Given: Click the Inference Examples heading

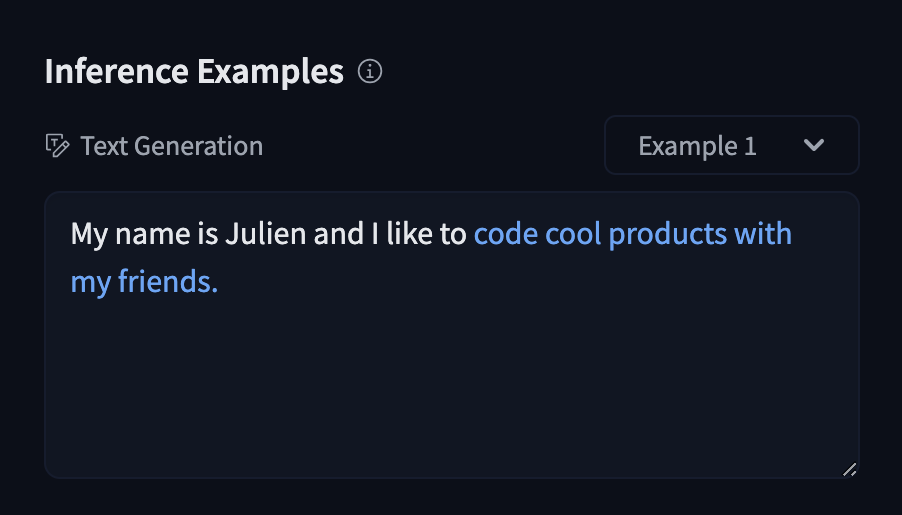Looking at the screenshot, I should (x=194, y=72).
